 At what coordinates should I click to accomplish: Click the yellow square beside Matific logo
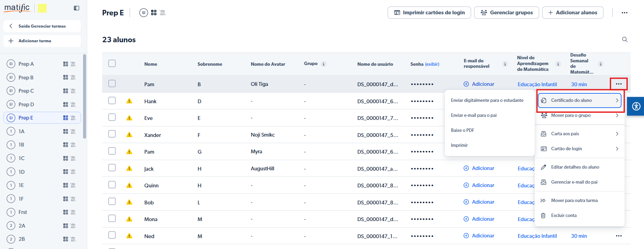coord(42,8)
